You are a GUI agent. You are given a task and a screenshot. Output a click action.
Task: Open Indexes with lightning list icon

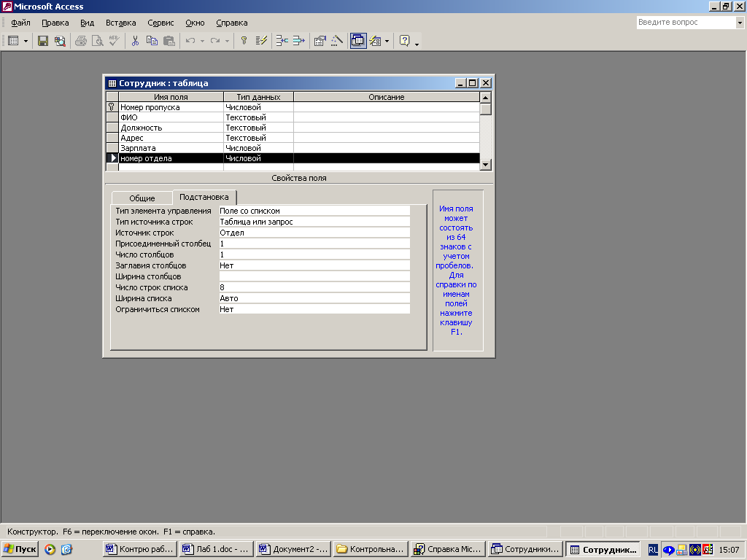tap(261, 41)
